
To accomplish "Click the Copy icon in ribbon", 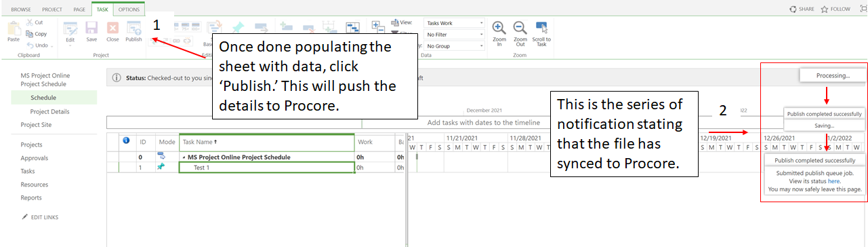I will [x=29, y=34].
